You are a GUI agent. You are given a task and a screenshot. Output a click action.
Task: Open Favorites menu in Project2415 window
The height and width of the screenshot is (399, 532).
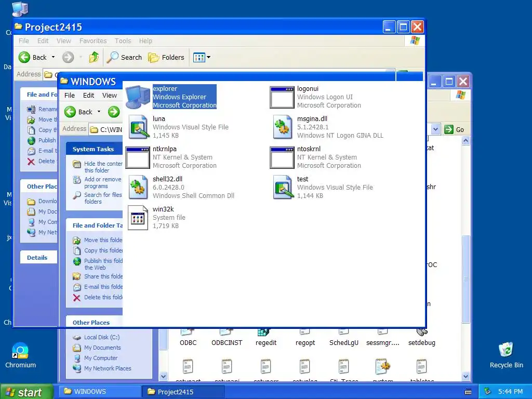tap(93, 41)
